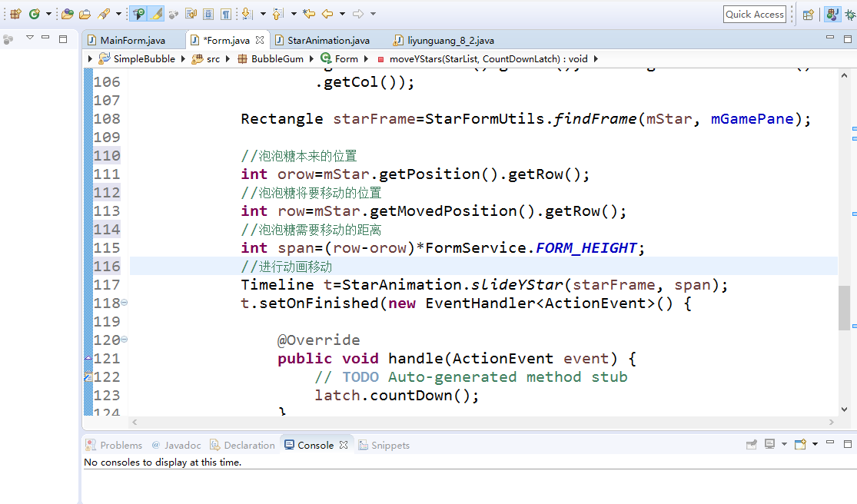Click the Open Console icon

coord(800,445)
